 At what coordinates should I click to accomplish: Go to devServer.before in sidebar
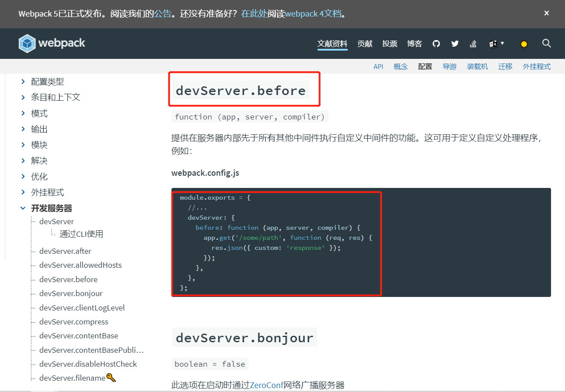(x=68, y=280)
